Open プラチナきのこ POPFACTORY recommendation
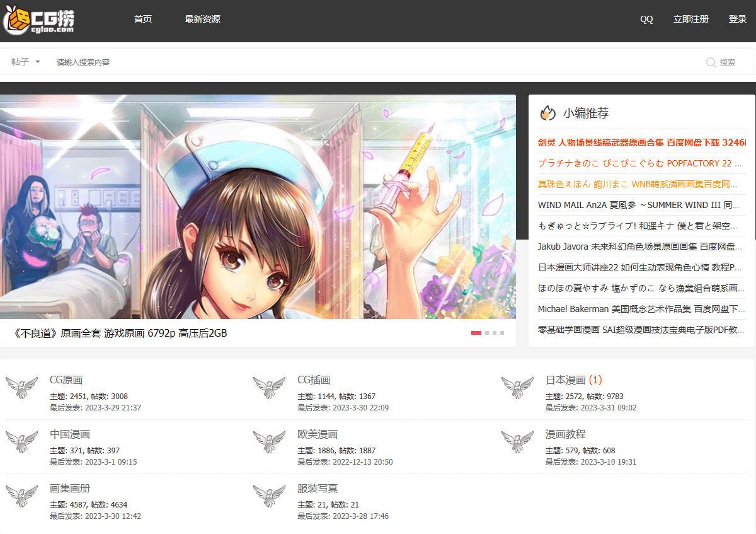 tap(639, 163)
